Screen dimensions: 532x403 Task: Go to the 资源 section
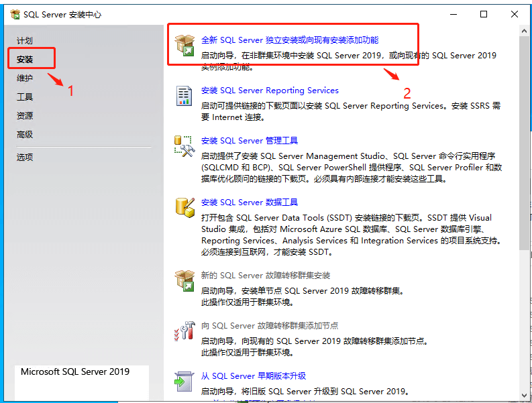[25, 116]
